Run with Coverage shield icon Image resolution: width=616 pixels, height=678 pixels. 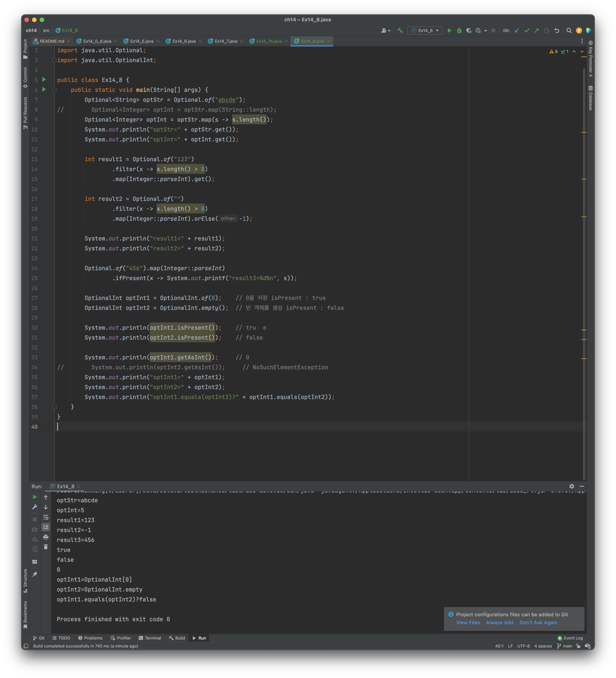pyautogui.click(x=469, y=31)
